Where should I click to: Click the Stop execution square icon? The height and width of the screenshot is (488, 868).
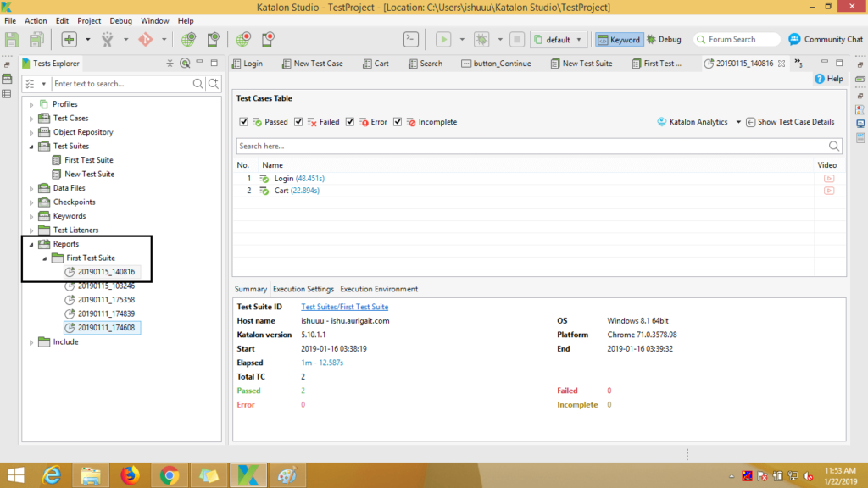[x=517, y=39]
